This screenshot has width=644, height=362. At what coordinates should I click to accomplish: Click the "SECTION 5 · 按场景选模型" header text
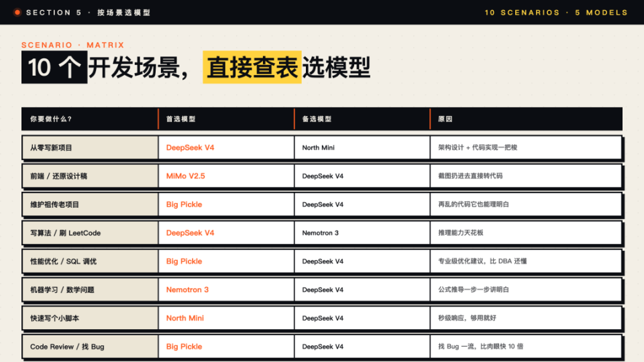[x=88, y=13]
